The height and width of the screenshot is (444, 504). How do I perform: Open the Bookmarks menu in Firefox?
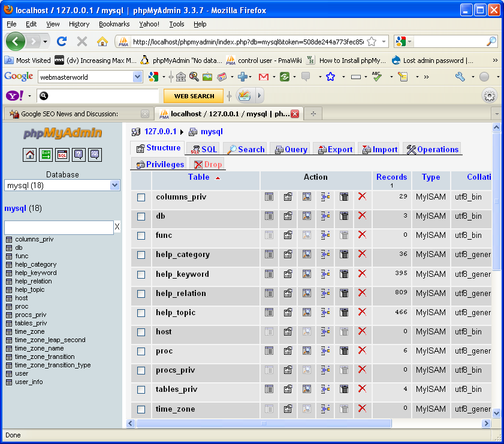coord(114,24)
